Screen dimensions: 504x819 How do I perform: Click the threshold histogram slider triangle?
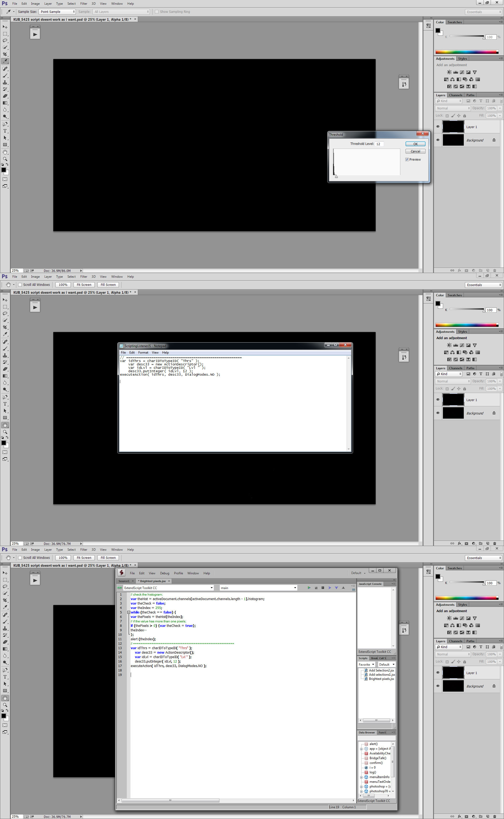(336, 177)
